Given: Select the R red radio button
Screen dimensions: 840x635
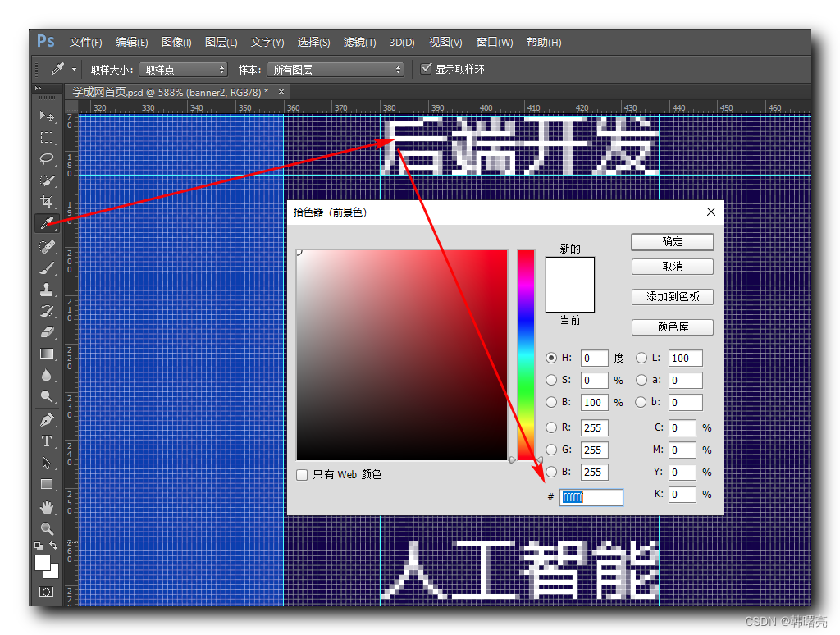Looking at the screenshot, I should coord(551,427).
